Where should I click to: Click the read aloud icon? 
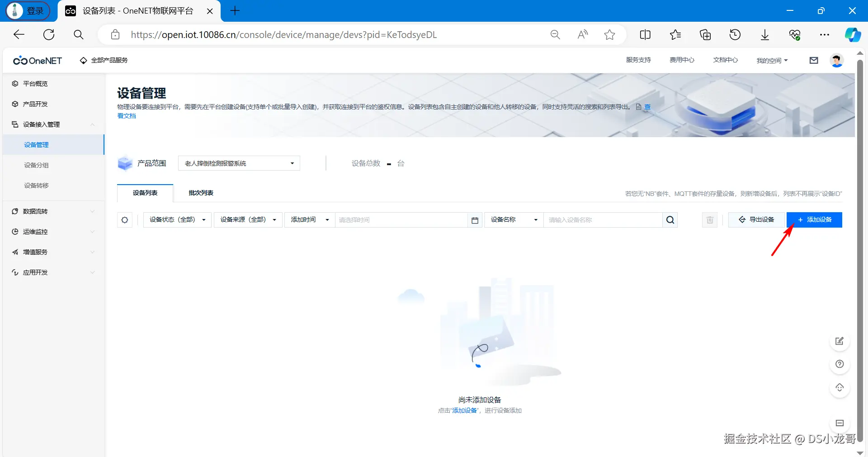(583, 35)
